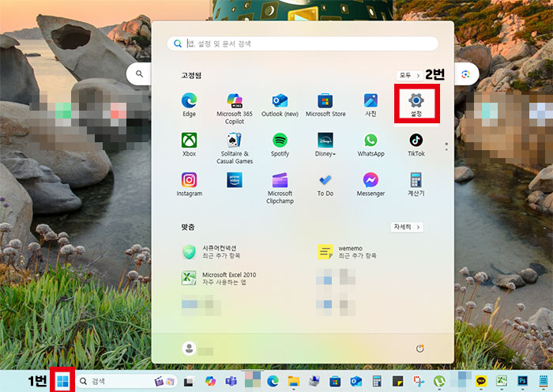Open the Instagram app

[x=189, y=184]
